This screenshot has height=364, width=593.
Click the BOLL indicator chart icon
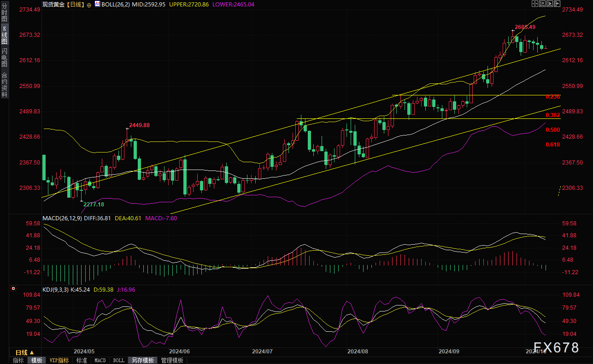pos(97,4)
